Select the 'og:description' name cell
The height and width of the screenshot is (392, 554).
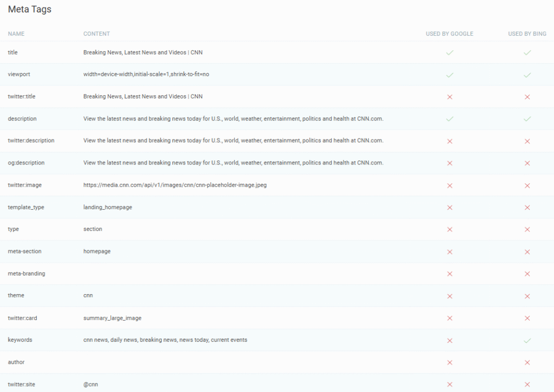pyautogui.click(x=26, y=163)
